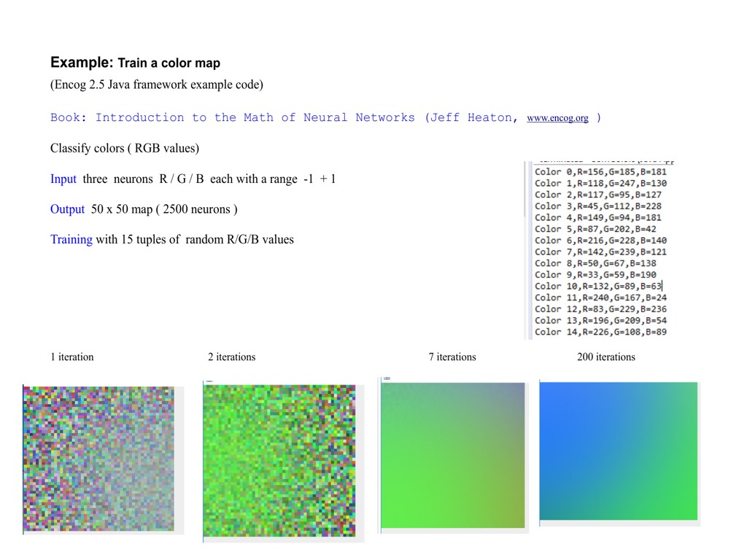Click the 'Color 10' line with R=132
The width and height of the screenshot is (747, 560).
pos(597,287)
